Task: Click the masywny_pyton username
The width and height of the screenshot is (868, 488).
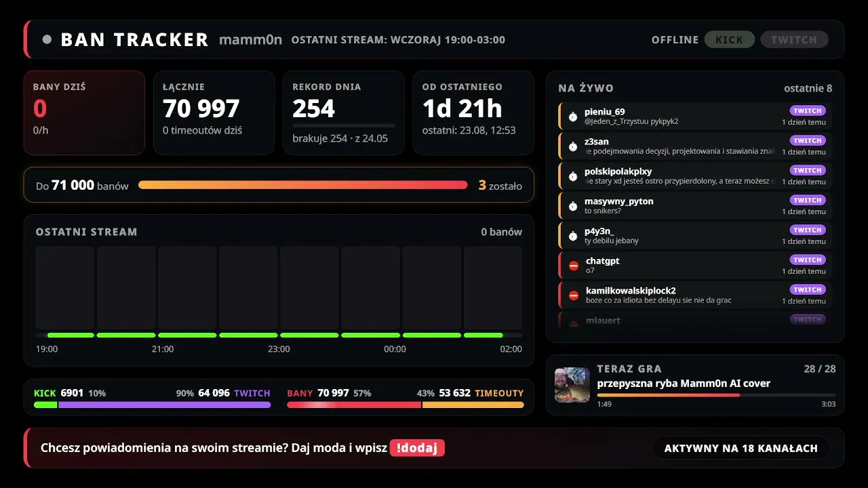Action: (x=619, y=201)
